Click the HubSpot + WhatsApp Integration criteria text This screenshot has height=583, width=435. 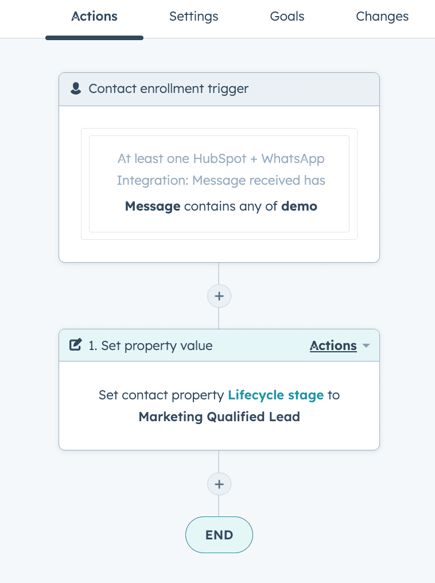pos(221,170)
